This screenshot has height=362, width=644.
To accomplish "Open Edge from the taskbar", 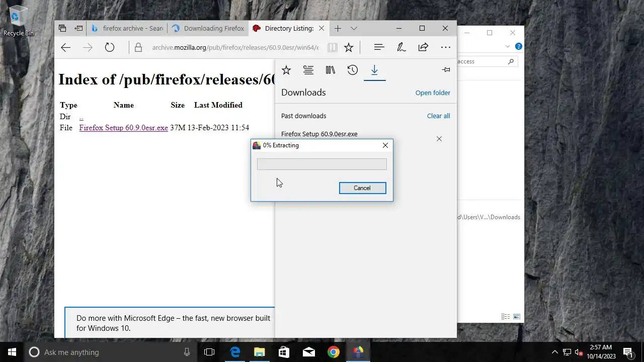I will pyautogui.click(x=235, y=352).
